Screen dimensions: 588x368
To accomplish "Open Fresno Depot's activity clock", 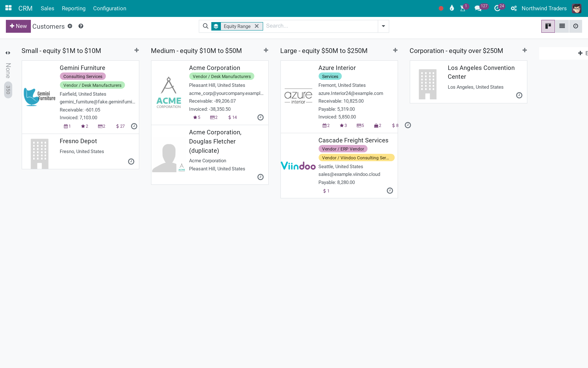I will click(x=131, y=161).
